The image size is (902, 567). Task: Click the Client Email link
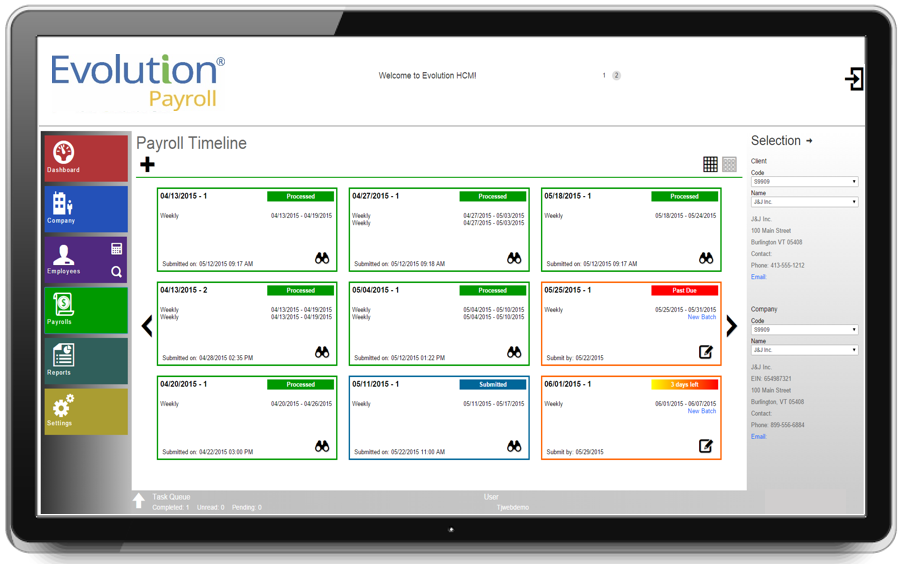(758, 277)
